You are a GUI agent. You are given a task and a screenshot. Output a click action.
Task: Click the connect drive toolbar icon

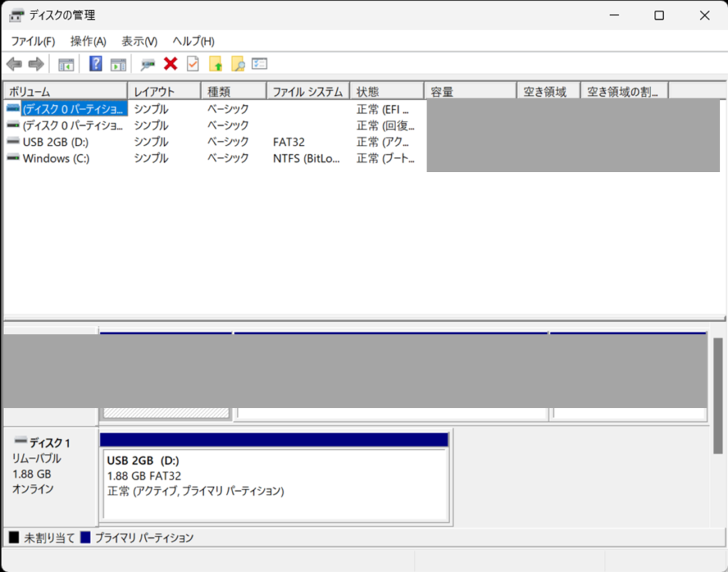click(x=148, y=65)
